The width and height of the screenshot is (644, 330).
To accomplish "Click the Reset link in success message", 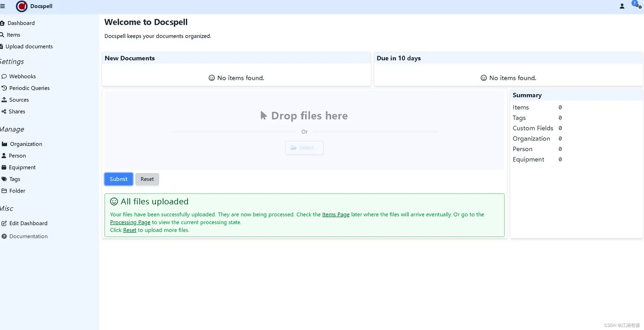I will pyautogui.click(x=130, y=230).
